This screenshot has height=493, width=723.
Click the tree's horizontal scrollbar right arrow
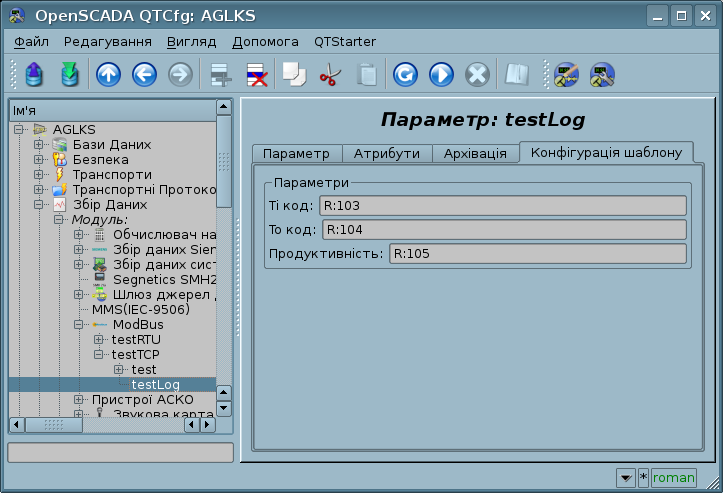(x=207, y=425)
